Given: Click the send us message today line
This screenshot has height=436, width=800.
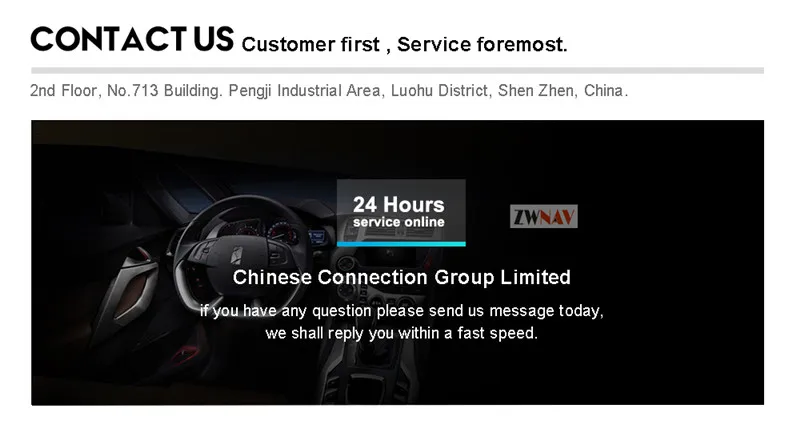Looking at the screenshot, I should click(x=402, y=311).
